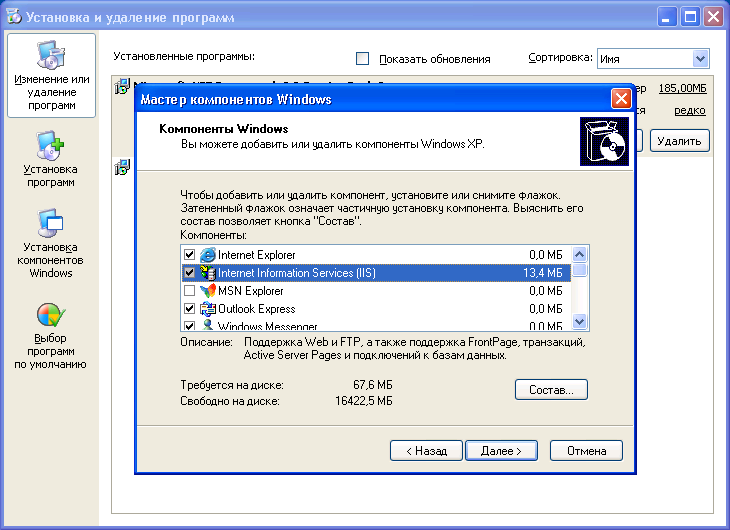This screenshot has width=730, height=530.
Task: Click the Windows Messenger icon
Action: tap(208, 325)
